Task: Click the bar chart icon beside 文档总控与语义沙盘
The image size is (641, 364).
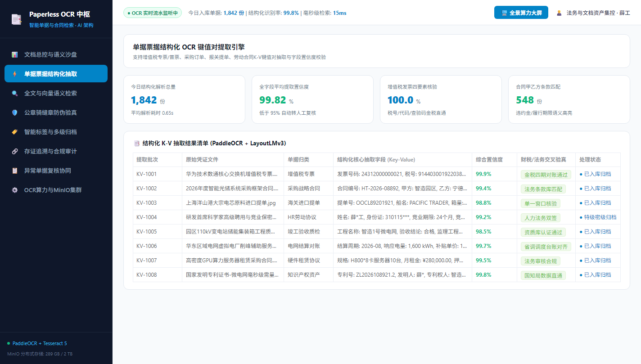Action: pos(15,54)
